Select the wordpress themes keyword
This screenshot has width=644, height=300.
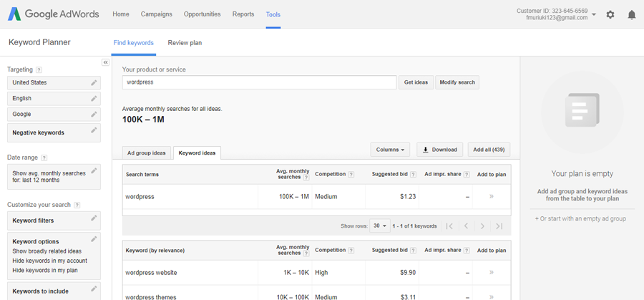(x=151, y=297)
